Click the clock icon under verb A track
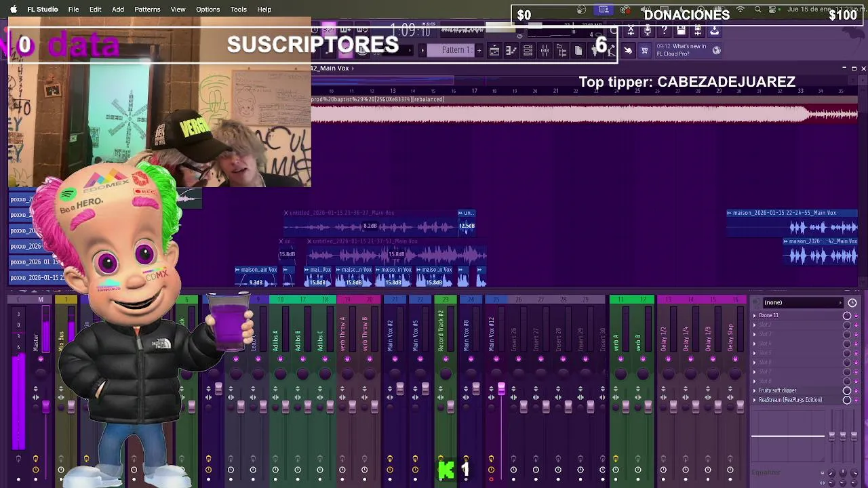Viewport: 868px width, 488px height. [616, 470]
